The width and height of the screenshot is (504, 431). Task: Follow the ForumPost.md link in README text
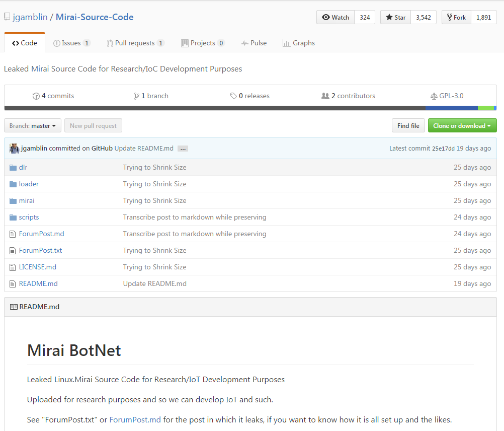135,420
